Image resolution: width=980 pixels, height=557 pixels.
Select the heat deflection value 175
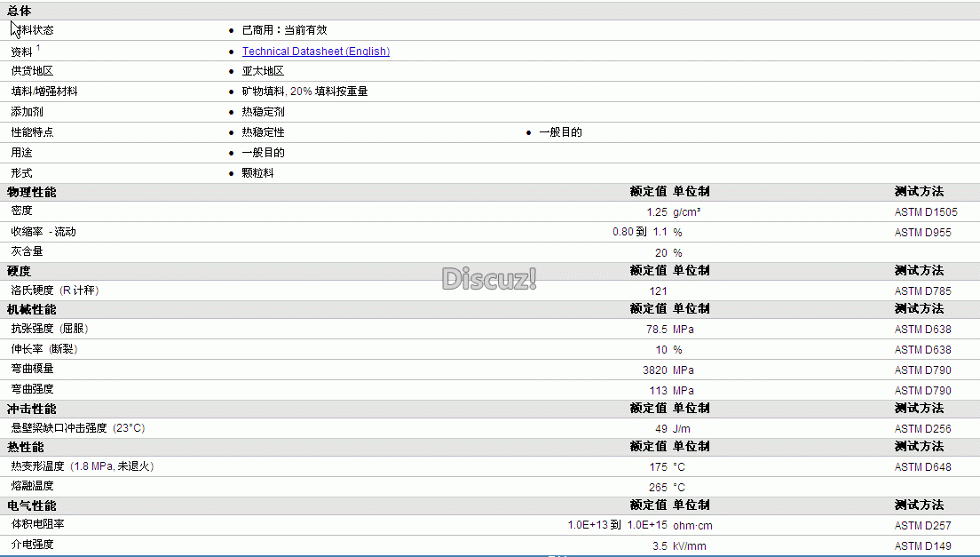(x=658, y=467)
